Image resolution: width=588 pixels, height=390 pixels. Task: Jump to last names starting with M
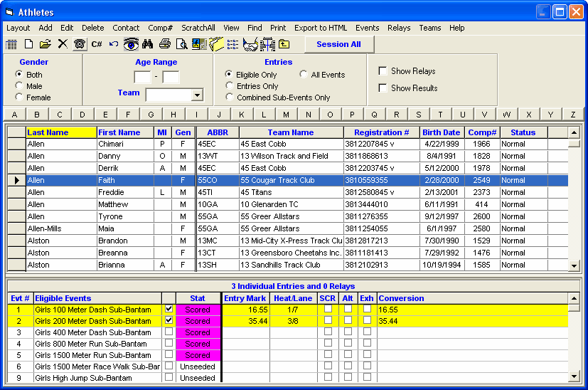(x=286, y=115)
